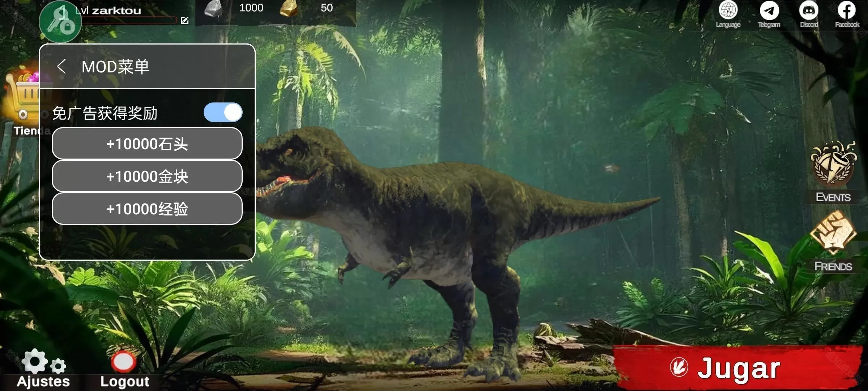The width and height of the screenshot is (868, 391).
Task: Open the Discord community icon
Action: click(809, 11)
